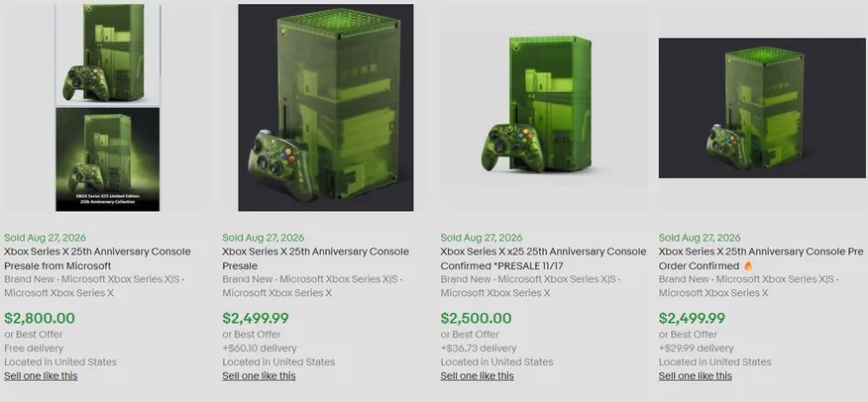Click 'Sell one like this' under $2,500.00 listing
868x402 pixels.
point(478,376)
